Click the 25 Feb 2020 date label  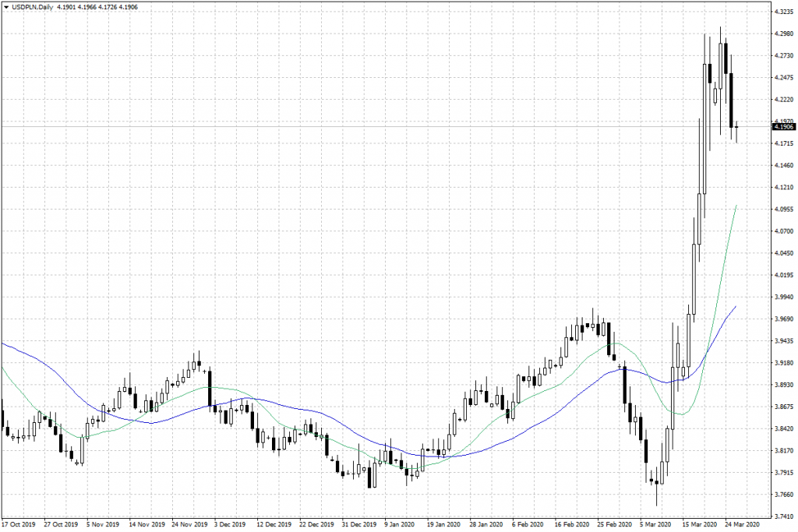click(x=614, y=524)
